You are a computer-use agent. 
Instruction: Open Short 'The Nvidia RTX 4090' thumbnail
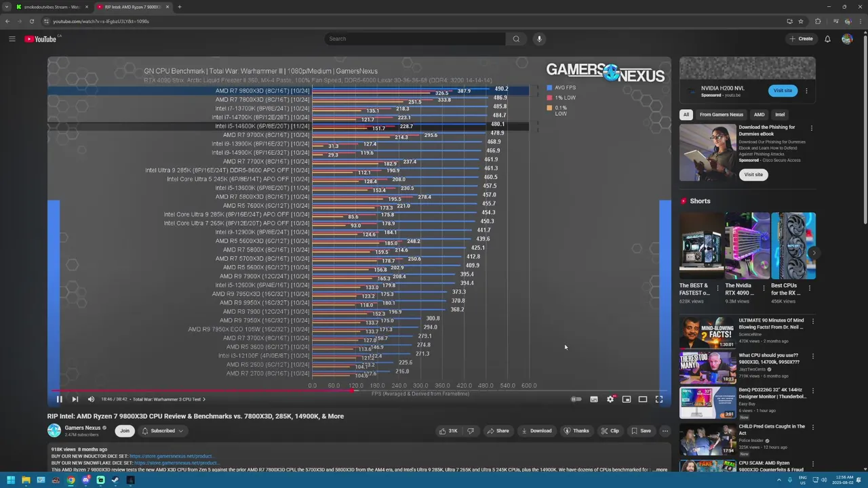(x=747, y=245)
